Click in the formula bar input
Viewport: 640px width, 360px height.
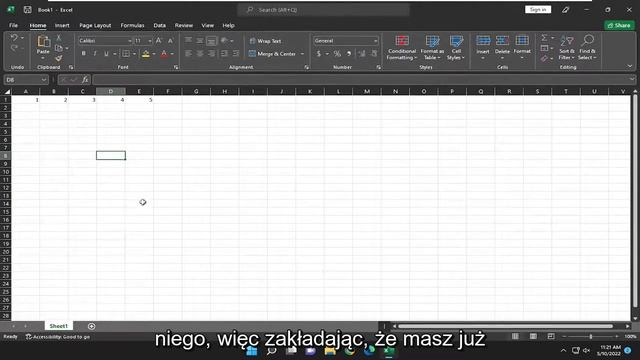[360, 80]
